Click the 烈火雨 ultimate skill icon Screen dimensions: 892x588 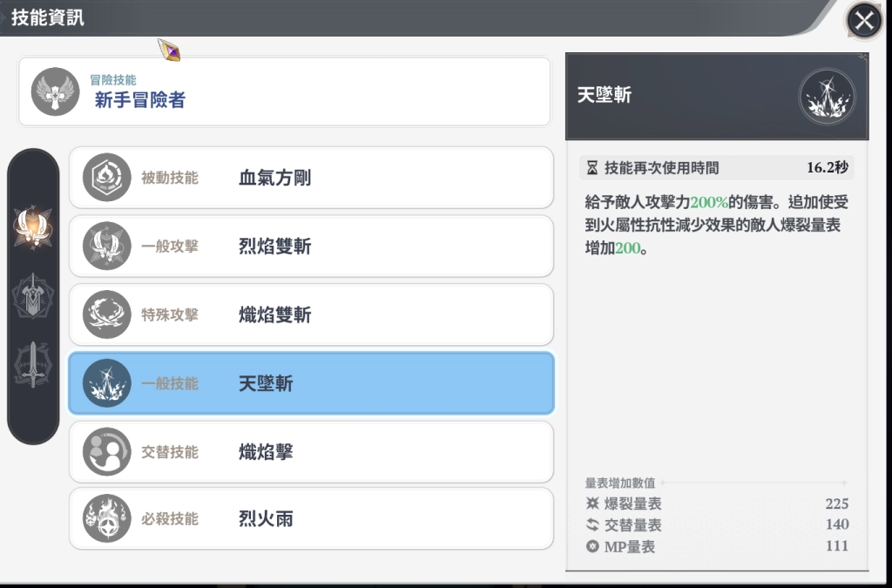click(x=106, y=519)
